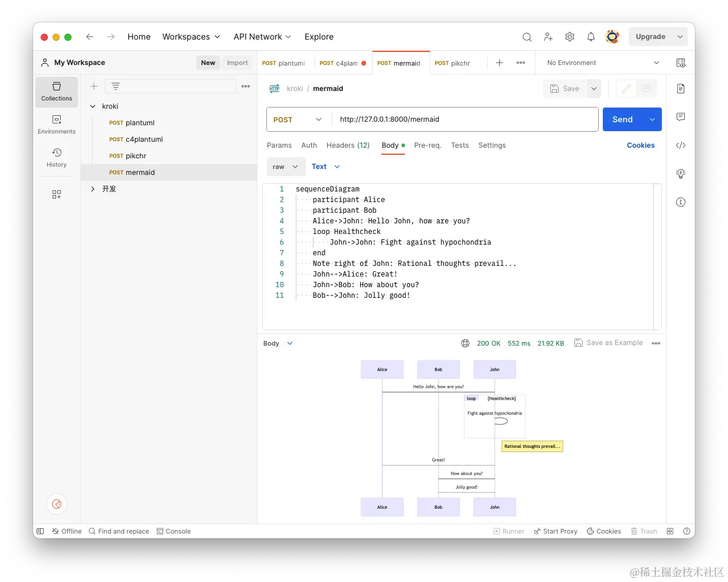Open the API Network dropdown
Image resolution: width=728 pixels, height=582 pixels.
click(x=262, y=37)
